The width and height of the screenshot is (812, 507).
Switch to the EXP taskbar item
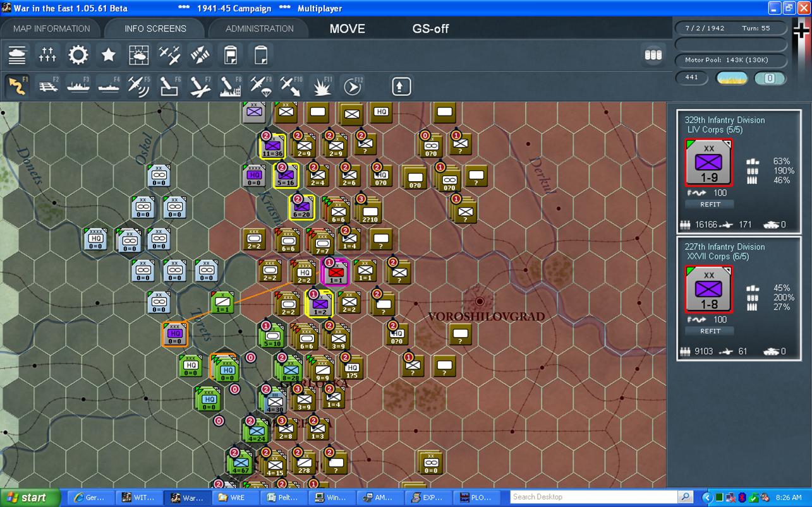[x=428, y=498]
